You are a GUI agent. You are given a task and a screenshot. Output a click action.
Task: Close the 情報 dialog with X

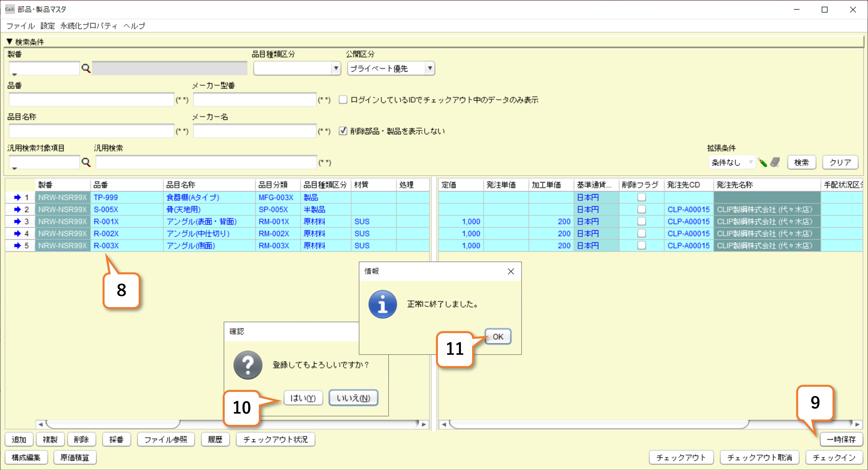point(511,272)
